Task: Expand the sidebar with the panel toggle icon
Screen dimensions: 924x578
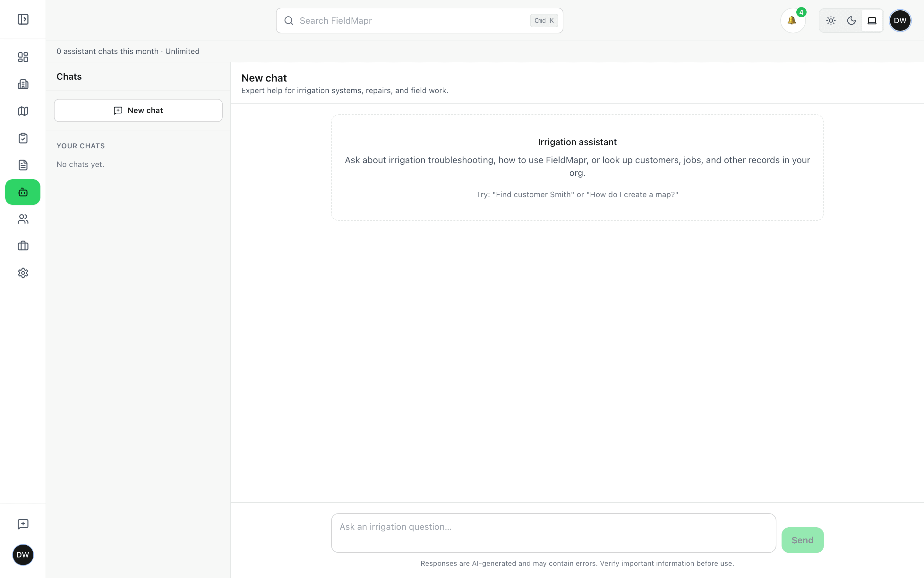Action: [23, 19]
